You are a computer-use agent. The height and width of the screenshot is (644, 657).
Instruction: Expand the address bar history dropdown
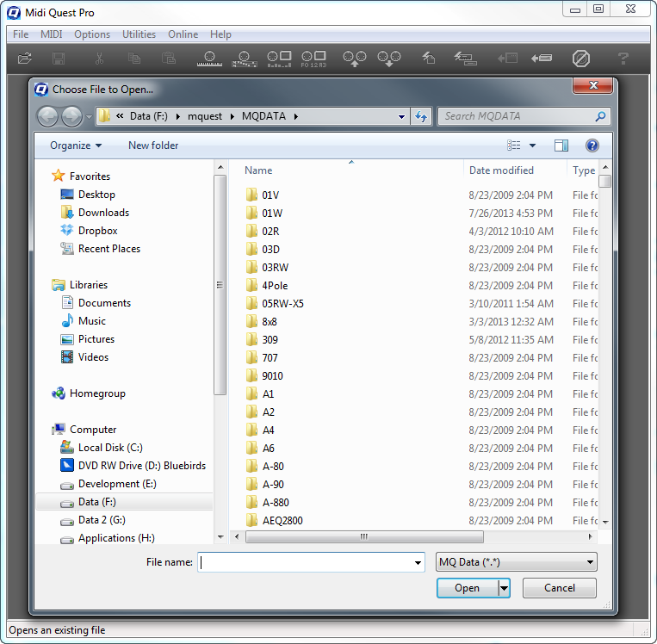click(x=401, y=116)
